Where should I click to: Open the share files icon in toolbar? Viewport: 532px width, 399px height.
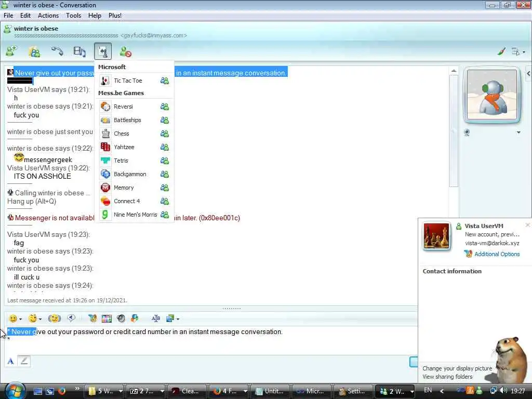tap(34, 51)
